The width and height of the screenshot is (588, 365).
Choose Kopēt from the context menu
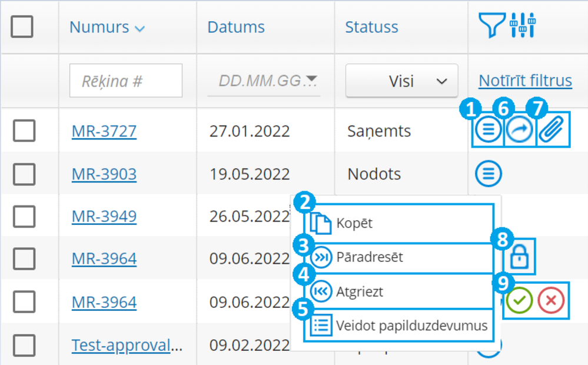[x=354, y=223]
